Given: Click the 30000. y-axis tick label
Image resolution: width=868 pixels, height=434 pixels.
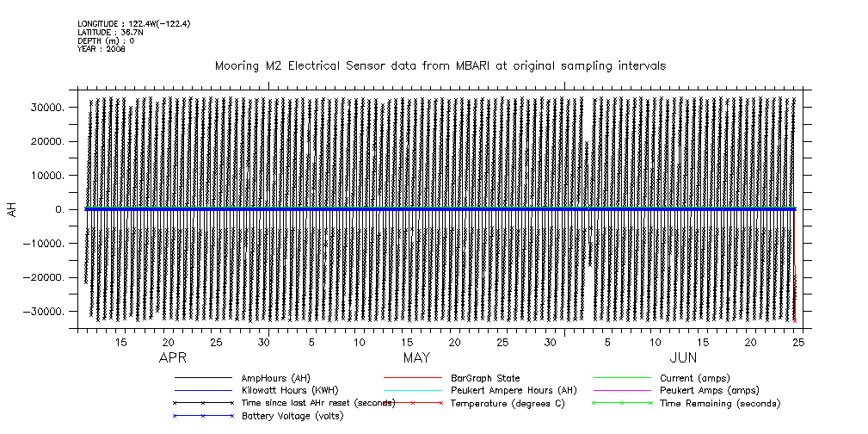Looking at the screenshot, I should [x=49, y=108].
